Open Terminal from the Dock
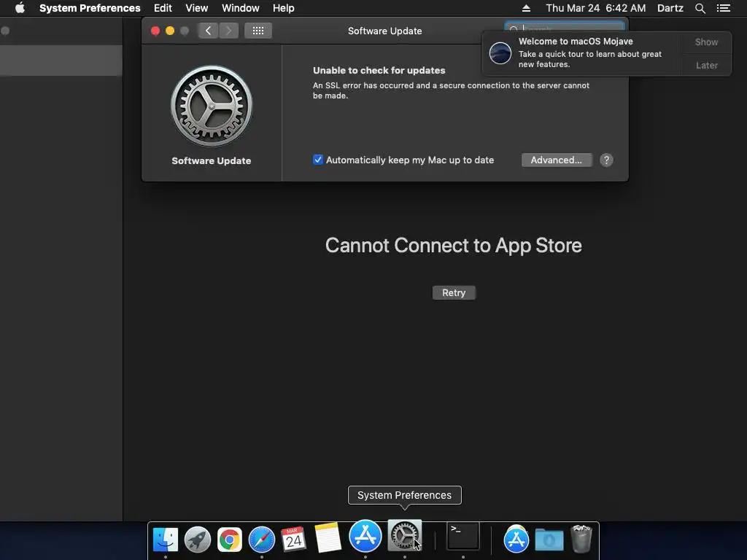The image size is (747, 560). 463,536
